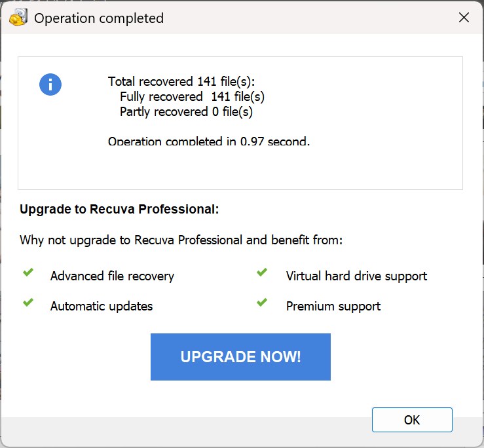Click the blue information icon

[x=50, y=84]
